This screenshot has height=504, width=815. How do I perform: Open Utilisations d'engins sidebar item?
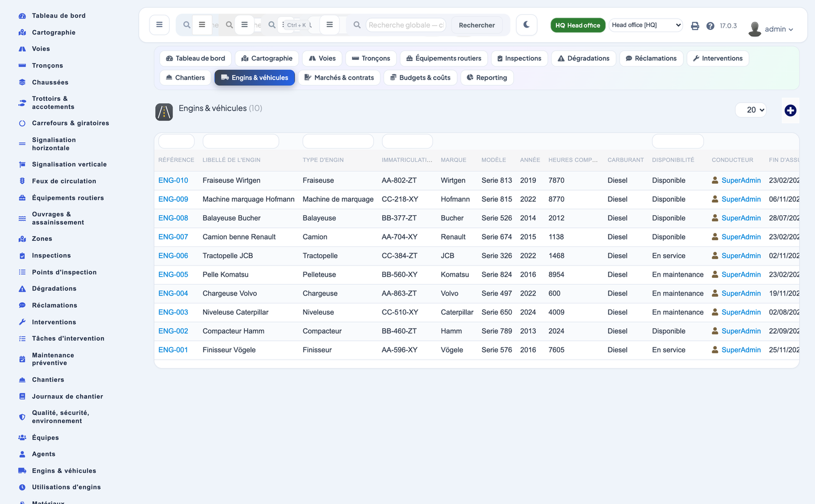(x=66, y=488)
